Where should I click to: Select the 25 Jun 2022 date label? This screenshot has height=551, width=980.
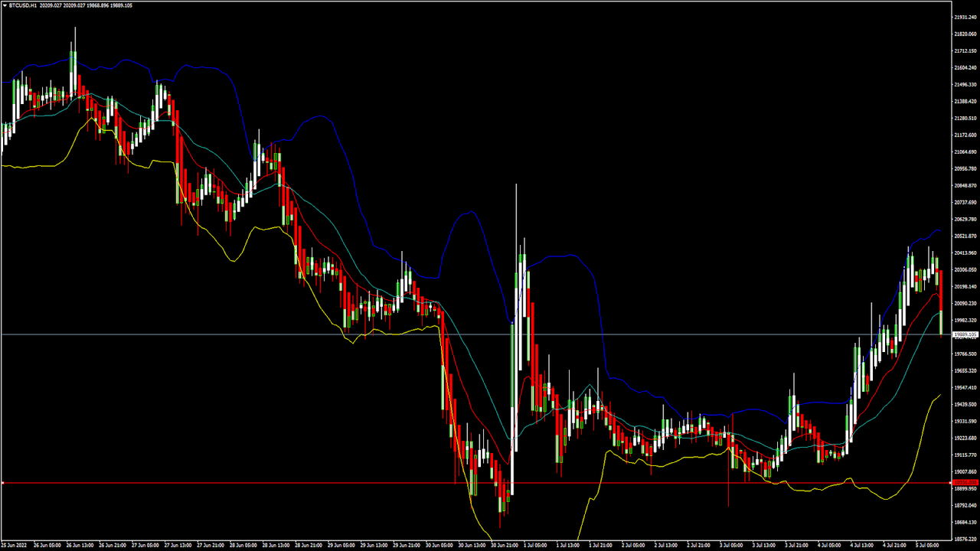coord(16,546)
